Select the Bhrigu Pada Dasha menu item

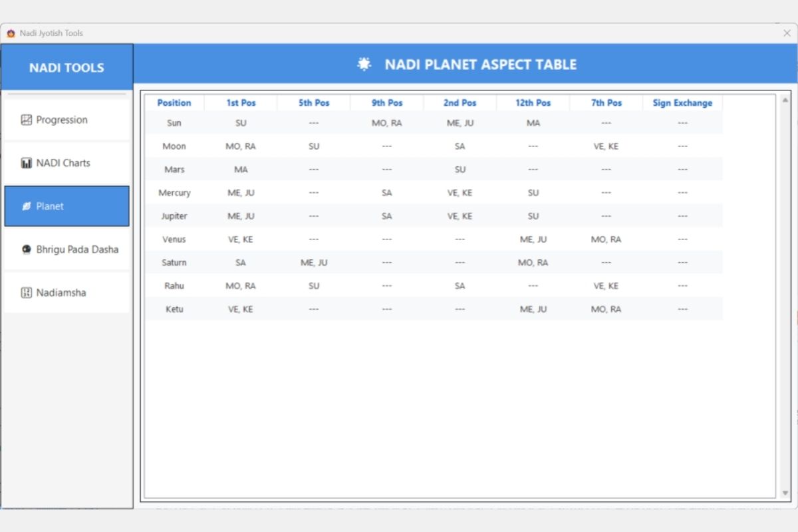tap(66, 249)
